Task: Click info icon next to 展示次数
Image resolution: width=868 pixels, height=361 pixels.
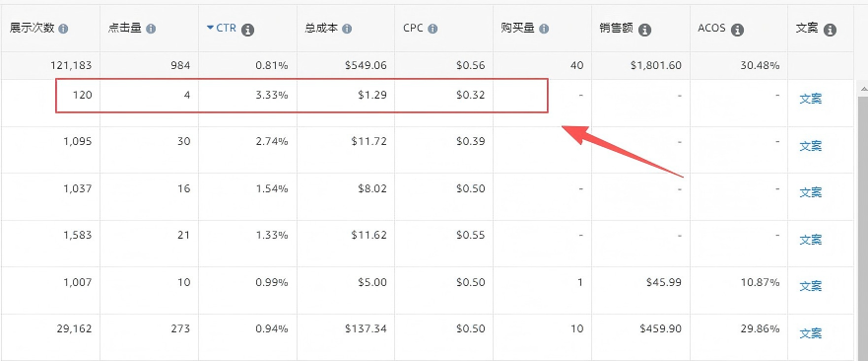Action: 63,29
